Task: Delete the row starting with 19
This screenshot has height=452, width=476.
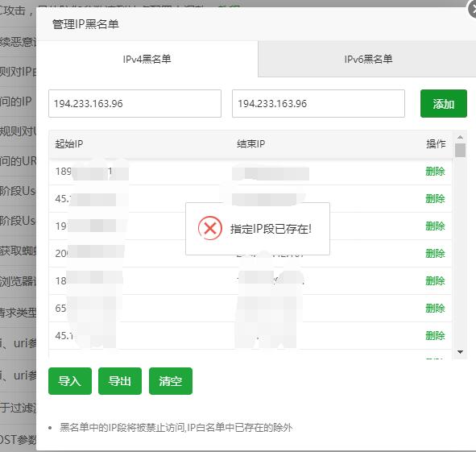Action: click(x=435, y=226)
